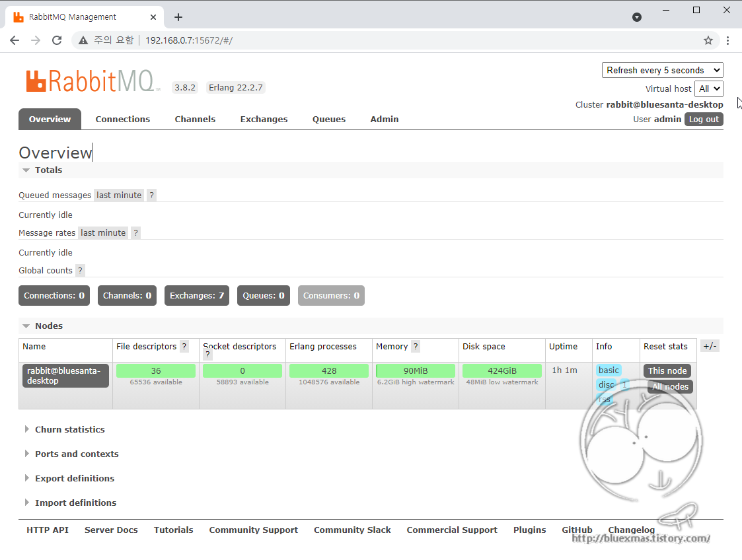Screen dimensions: 742x560
Task: Open the GitHub footer link
Action: coord(577,530)
